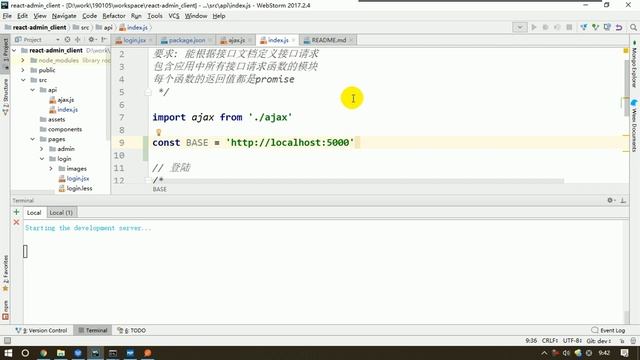Open run configuration dropdown
The height and width of the screenshot is (360, 640).
(520, 27)
